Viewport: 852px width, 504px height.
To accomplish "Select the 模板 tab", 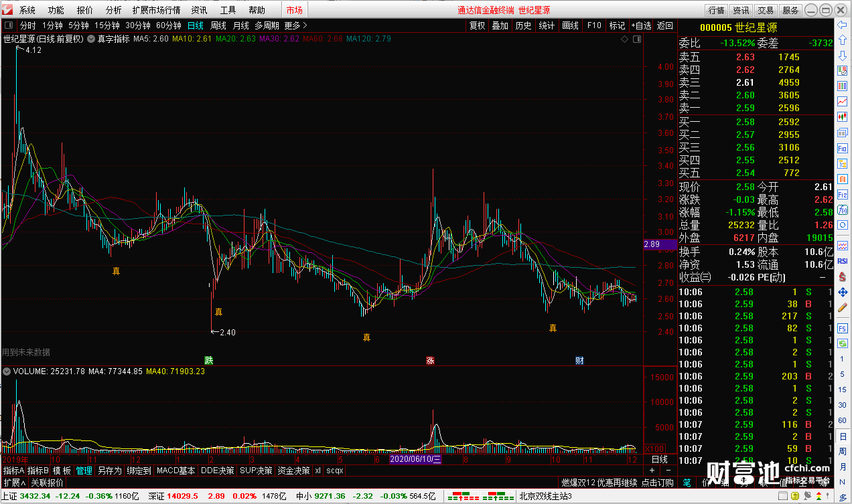I will tap(62, 471).
